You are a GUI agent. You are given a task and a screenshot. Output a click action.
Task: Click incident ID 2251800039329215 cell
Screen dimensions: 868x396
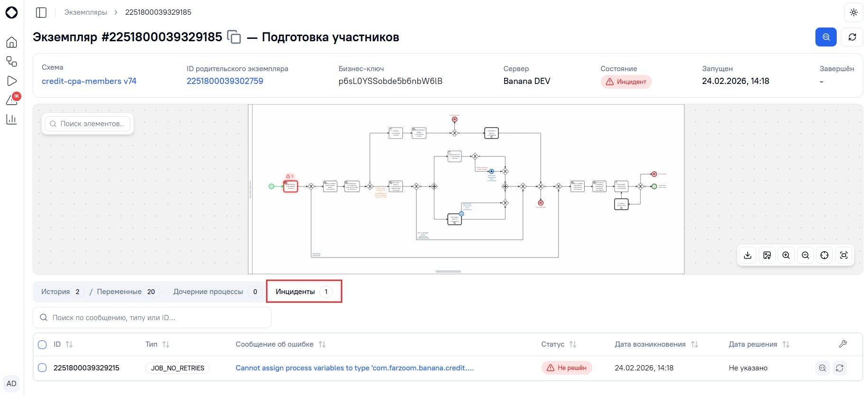[87, 368]
